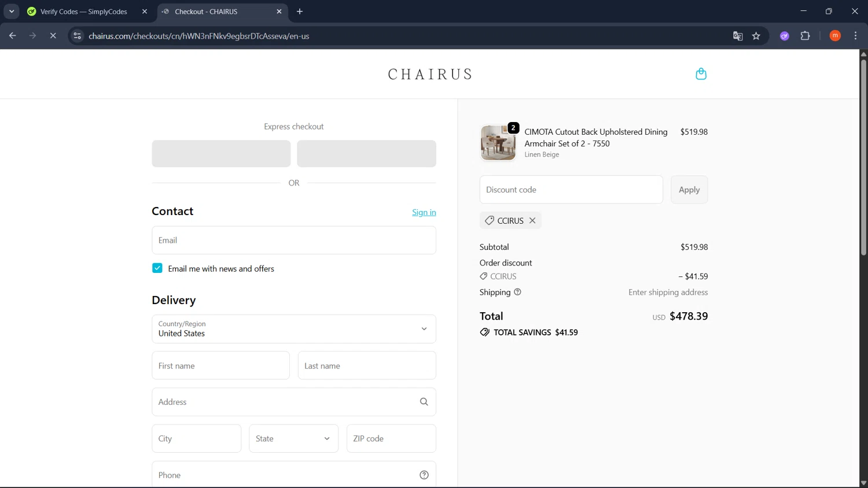Screen dimensions: 868x488
Task: Open the State dropdown
Action: click(294, 438)
